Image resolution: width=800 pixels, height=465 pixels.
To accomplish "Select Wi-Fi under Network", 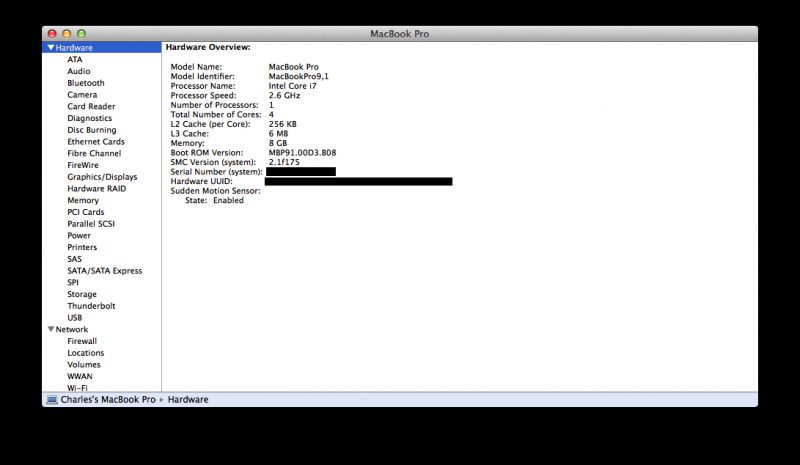I will (x=77, y=388).
